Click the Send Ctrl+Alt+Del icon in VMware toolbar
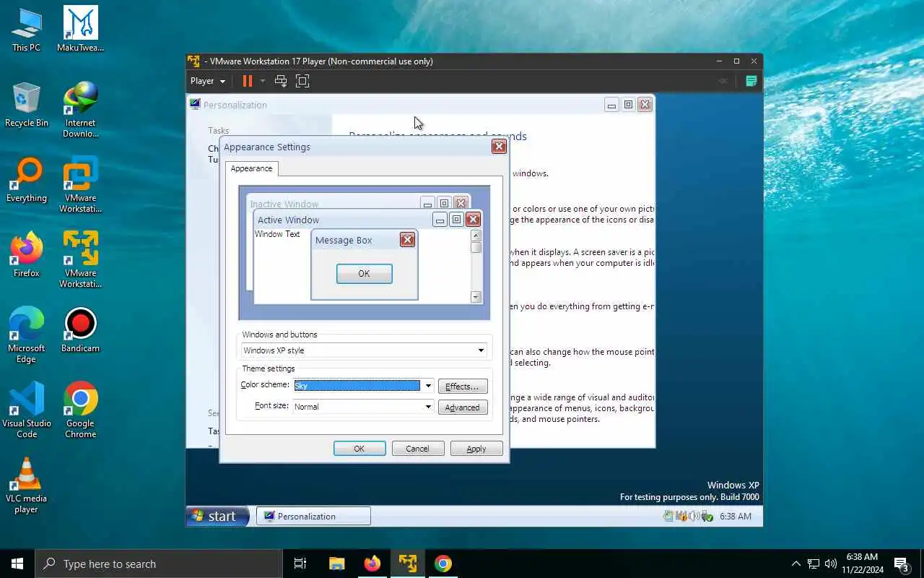The width and height of the screenshot is (924, 578). tap(281, 81)
